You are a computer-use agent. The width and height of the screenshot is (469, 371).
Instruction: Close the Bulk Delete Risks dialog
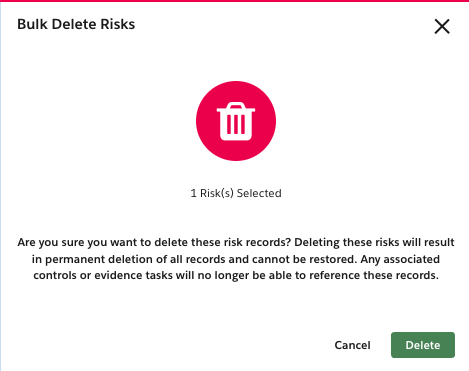[x=442, y=26]
